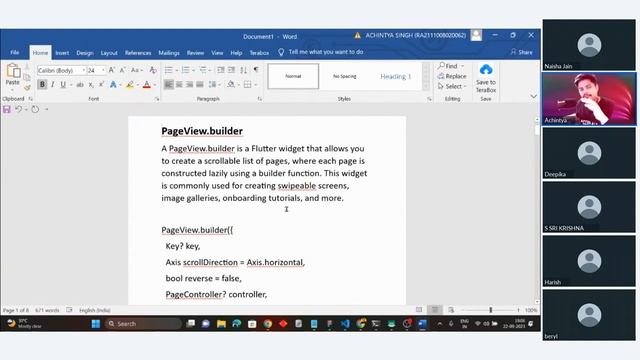
Task: Open the Borders dropdown arrow
Action: pos(256,85)
